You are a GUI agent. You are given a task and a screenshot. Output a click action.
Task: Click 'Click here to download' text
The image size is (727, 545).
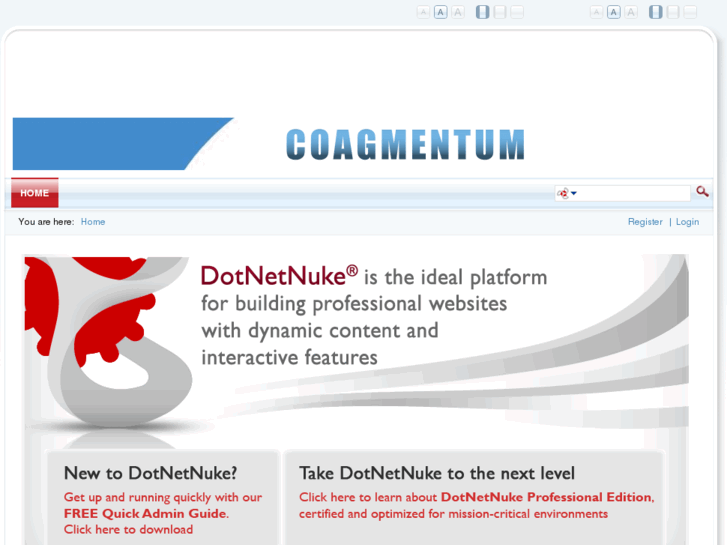128,530
